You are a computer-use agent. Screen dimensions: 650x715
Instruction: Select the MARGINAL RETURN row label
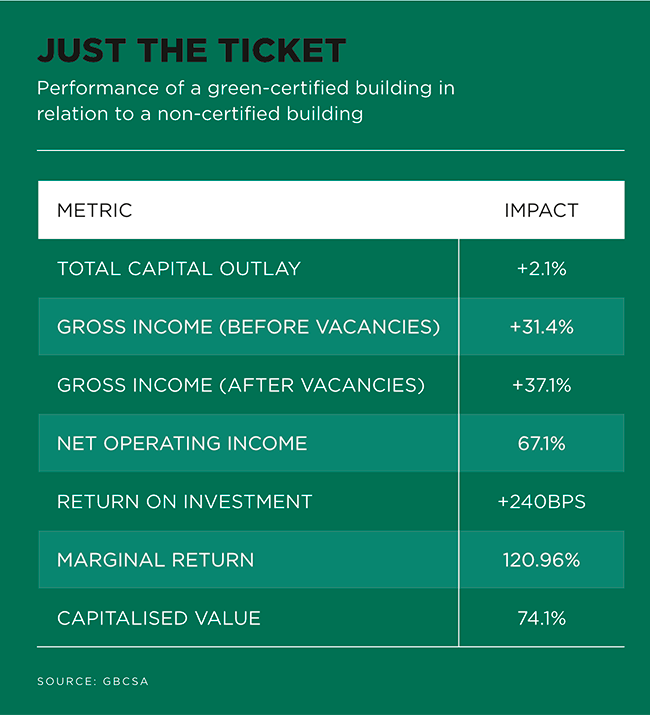coord(156,560)
